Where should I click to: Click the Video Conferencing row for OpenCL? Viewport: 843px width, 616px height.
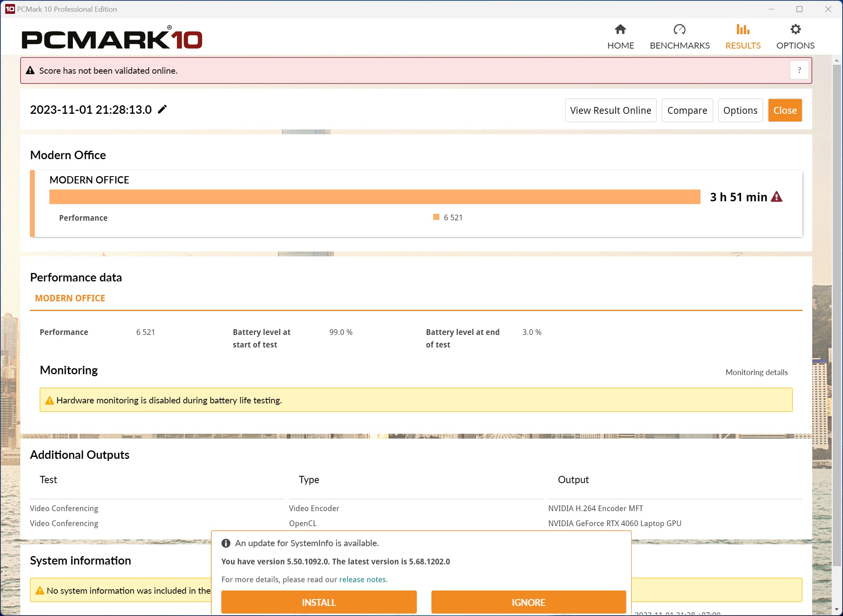point(64,523)
